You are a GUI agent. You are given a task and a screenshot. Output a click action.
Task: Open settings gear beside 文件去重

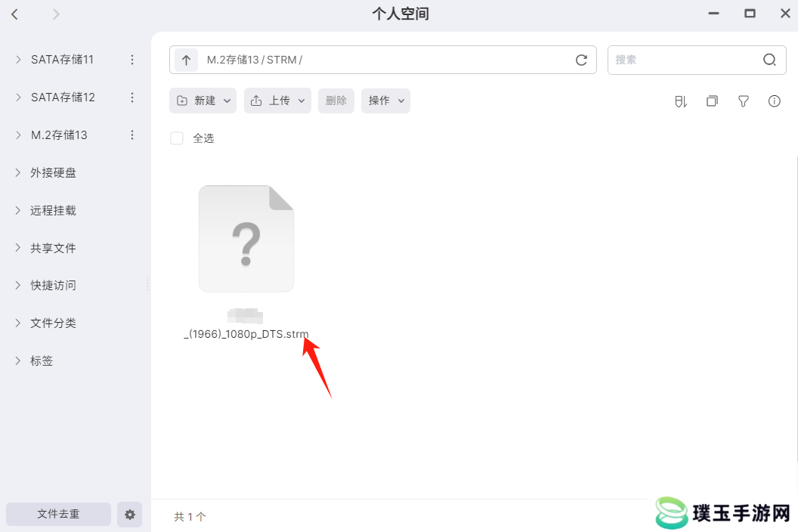pyautogui.click(x=130, y=514)
